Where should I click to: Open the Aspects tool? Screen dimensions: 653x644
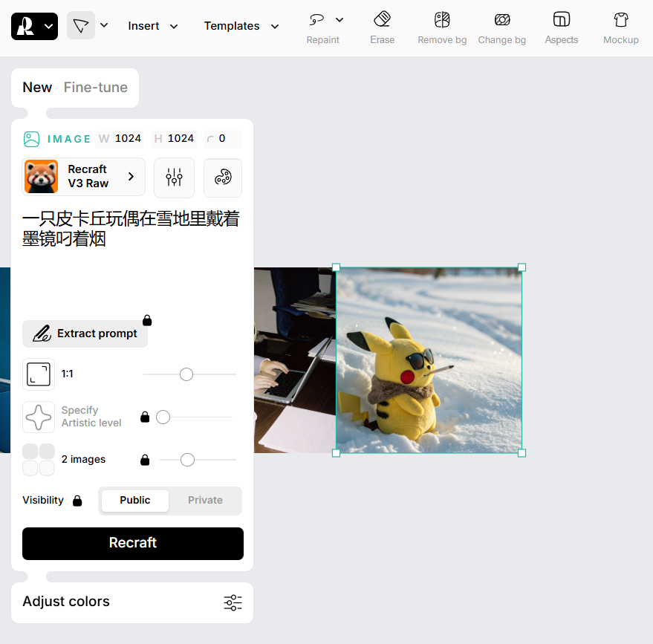pos(562,28)
